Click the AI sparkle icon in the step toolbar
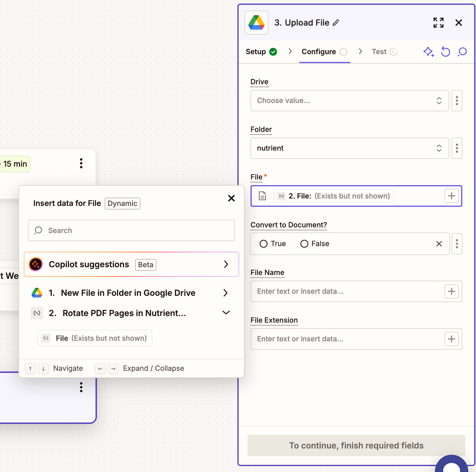The image size is (476, 472). (428, 52)
